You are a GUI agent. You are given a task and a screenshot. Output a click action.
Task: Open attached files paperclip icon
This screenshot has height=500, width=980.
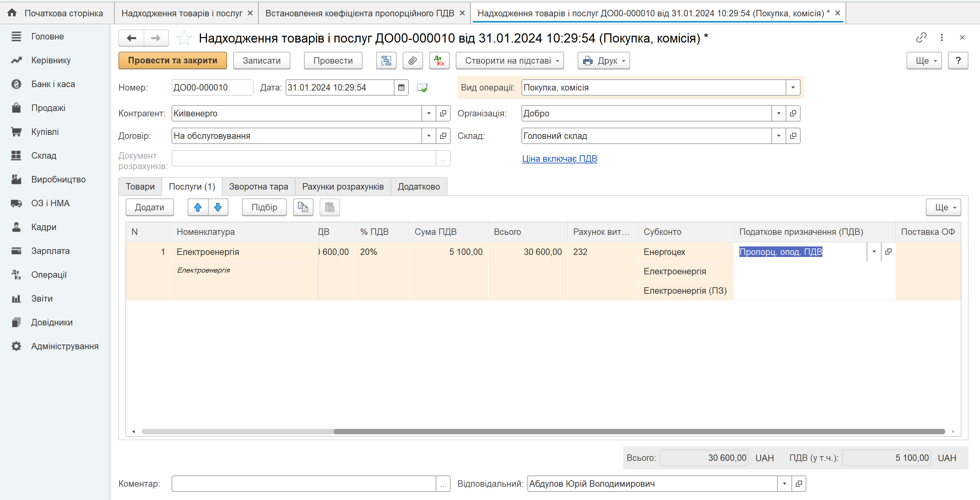coord(413,61)
